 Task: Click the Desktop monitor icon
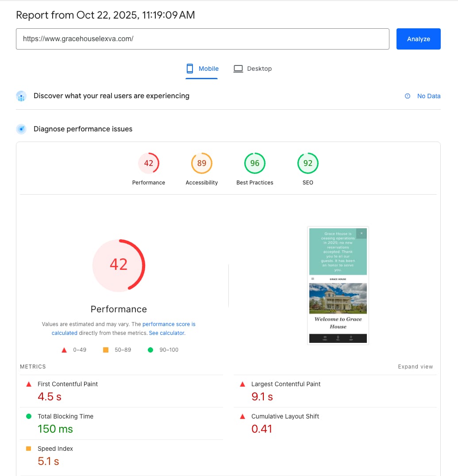(x=239, y=69)
